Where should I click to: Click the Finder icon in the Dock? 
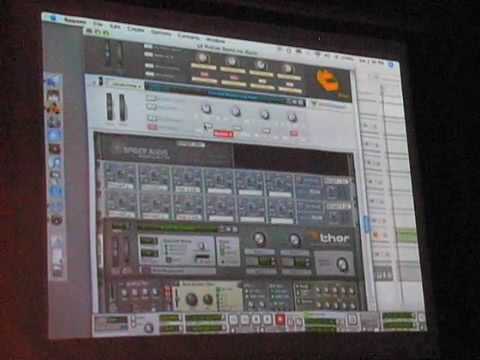click(x=53, y=81)
